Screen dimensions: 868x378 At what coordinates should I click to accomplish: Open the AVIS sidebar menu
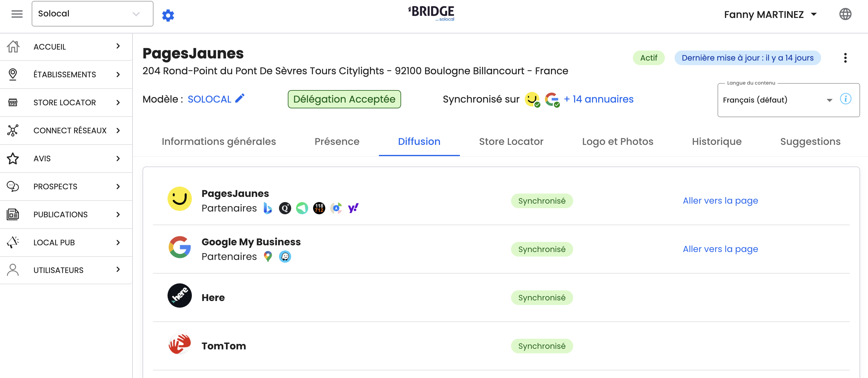(x=66, y=159)
